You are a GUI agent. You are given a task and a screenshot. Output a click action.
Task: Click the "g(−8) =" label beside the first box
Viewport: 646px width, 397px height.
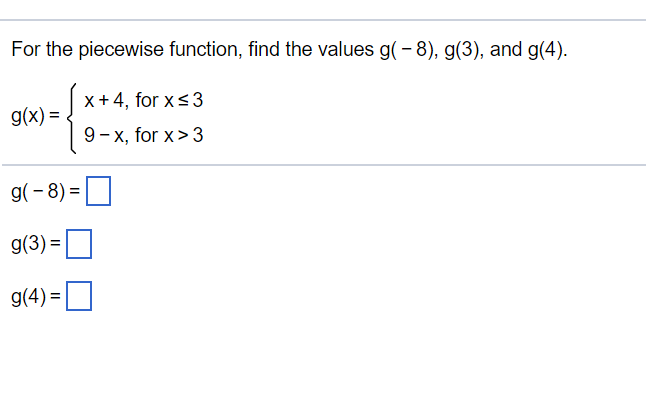click(x=46, y=191)
